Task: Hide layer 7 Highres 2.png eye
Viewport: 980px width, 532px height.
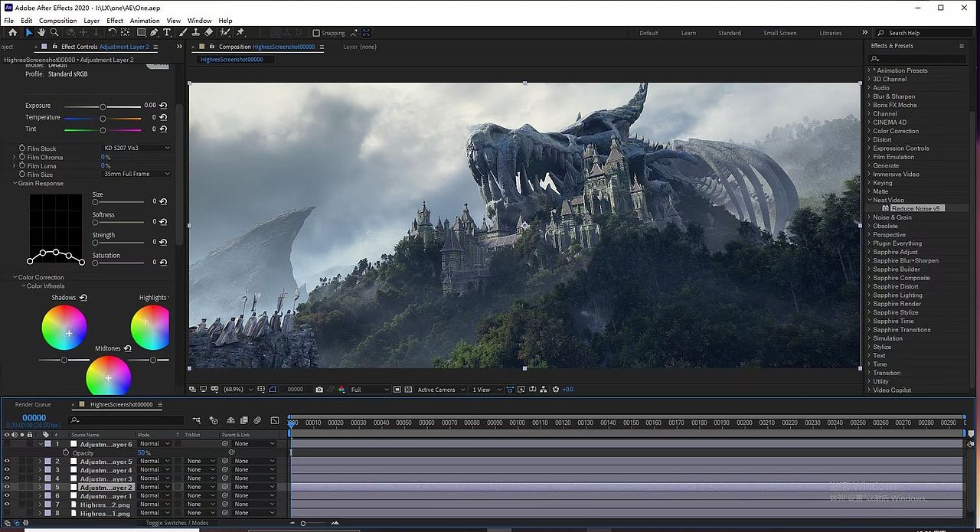Action: (x=7, y=504)
